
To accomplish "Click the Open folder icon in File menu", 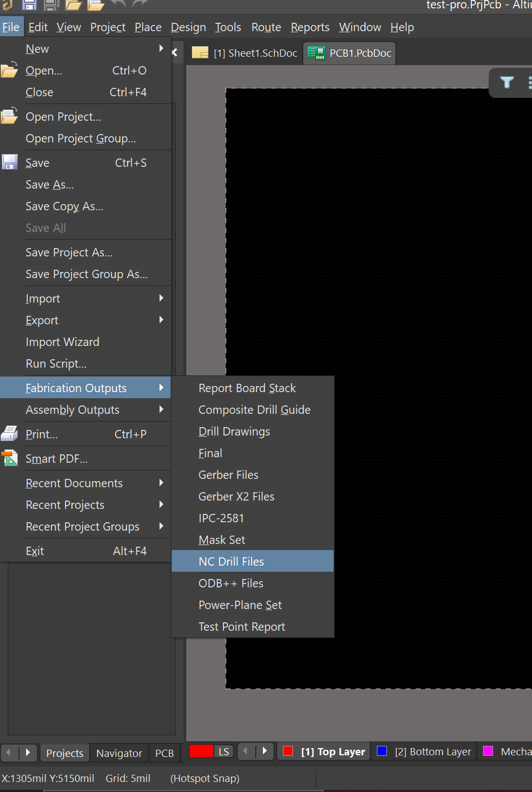I will (9, 71).
